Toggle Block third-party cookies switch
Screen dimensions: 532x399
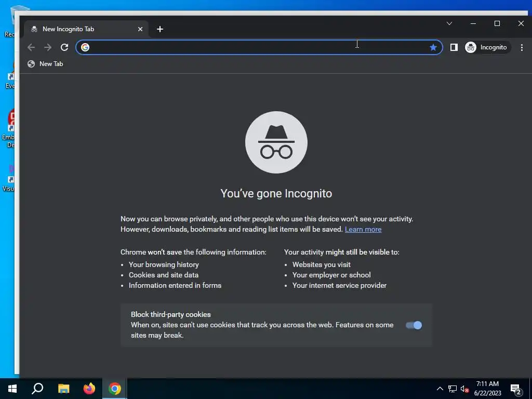point(414,325)
